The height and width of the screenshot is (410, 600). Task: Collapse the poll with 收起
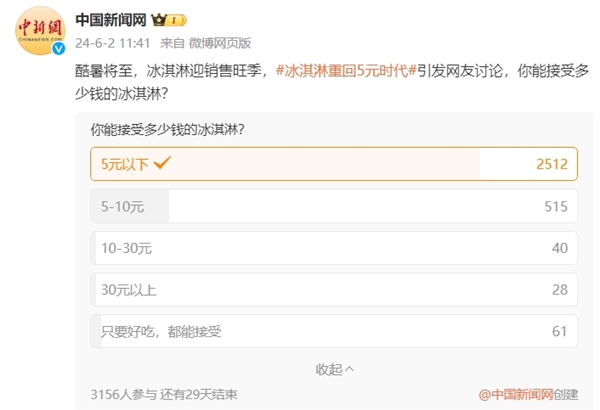tap(334, 369)
